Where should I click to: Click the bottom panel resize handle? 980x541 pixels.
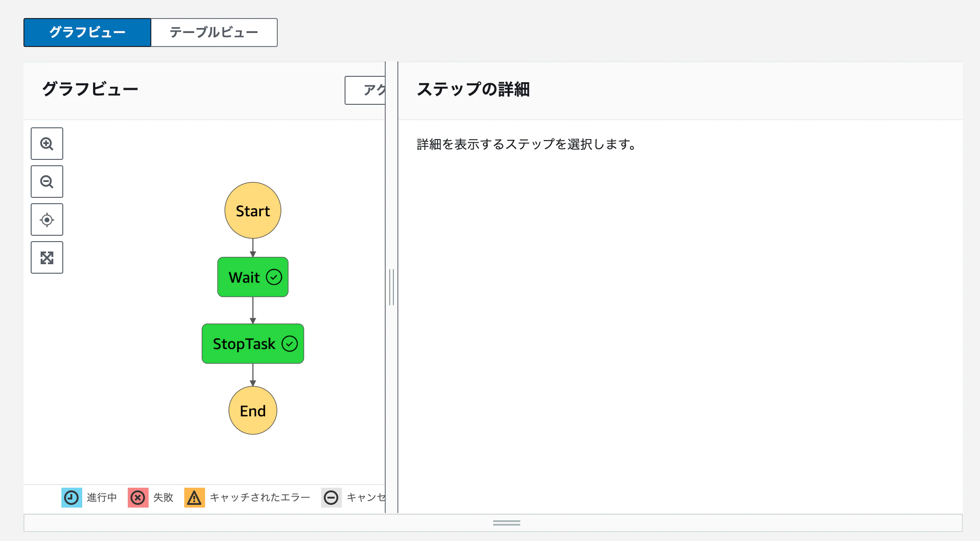(x=507, y=522)
